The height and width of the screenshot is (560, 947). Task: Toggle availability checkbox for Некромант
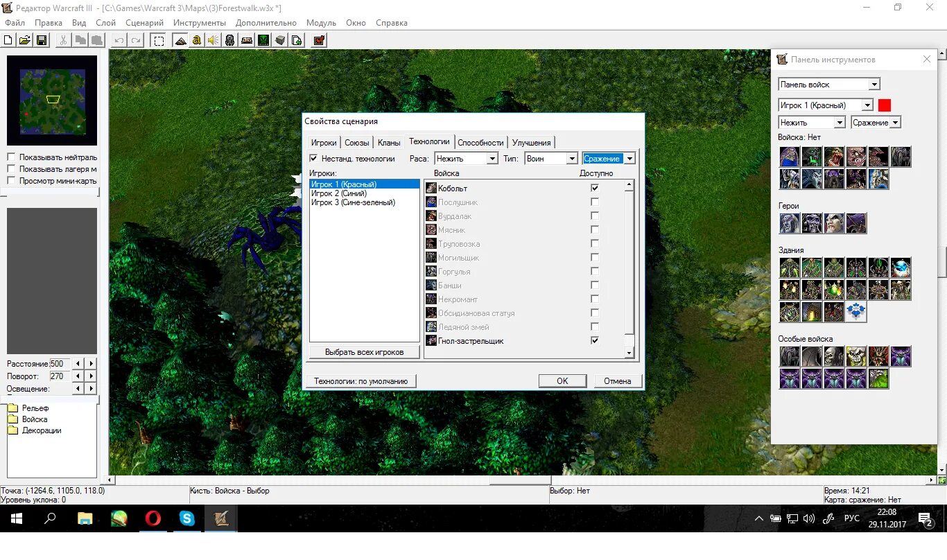tap(594, 299)
